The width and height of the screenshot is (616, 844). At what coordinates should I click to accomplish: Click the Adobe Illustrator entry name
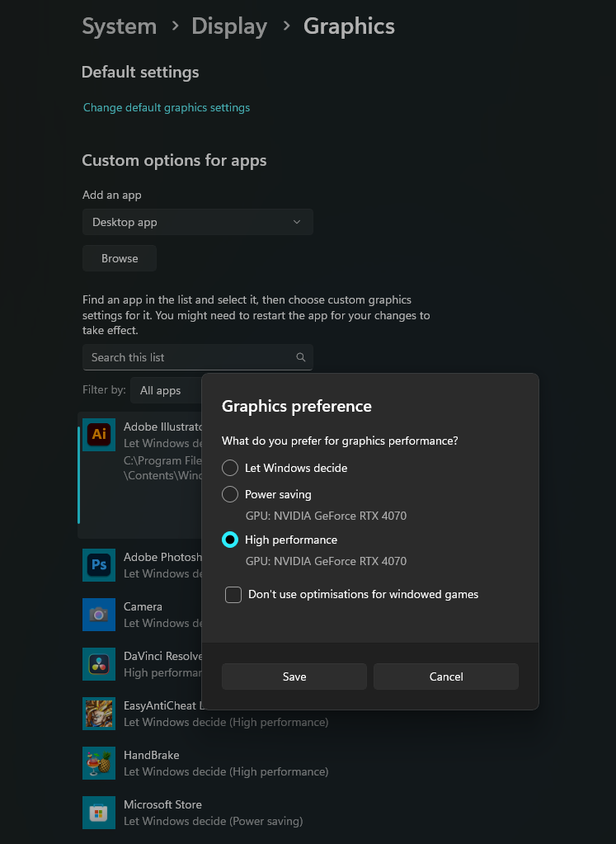point(162,427)
